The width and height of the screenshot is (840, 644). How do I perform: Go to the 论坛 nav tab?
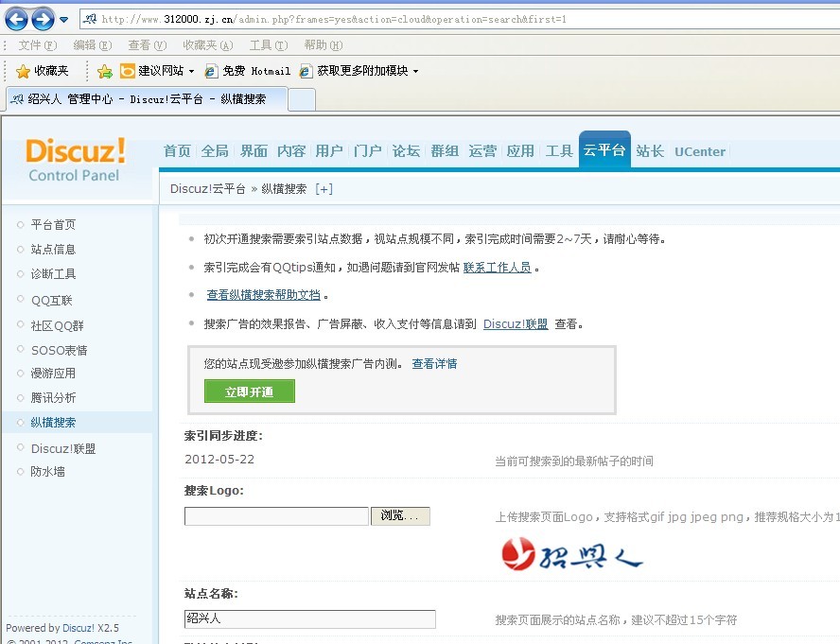tap(406, 151)
